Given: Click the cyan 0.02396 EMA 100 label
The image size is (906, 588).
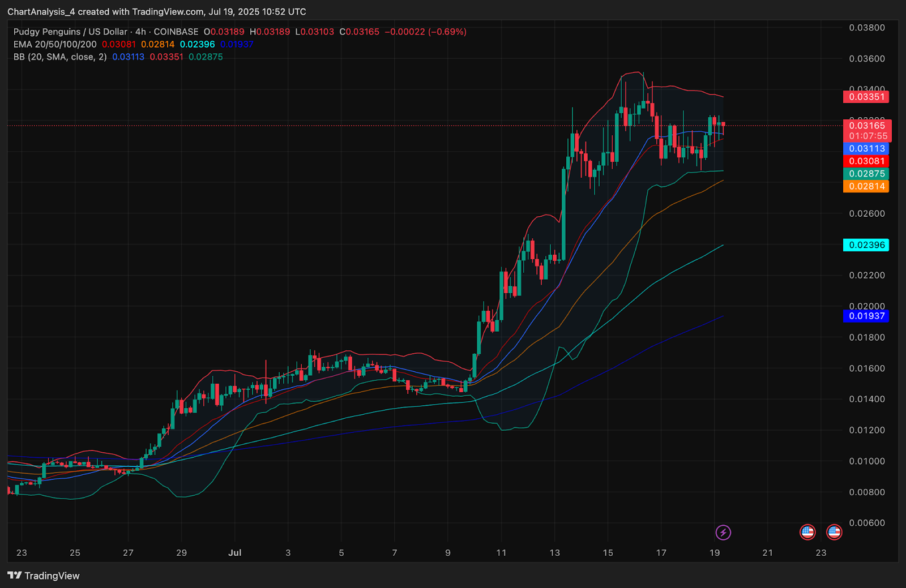Looking at the screenshot, I should pyautogui.click(x=866, y=245).
